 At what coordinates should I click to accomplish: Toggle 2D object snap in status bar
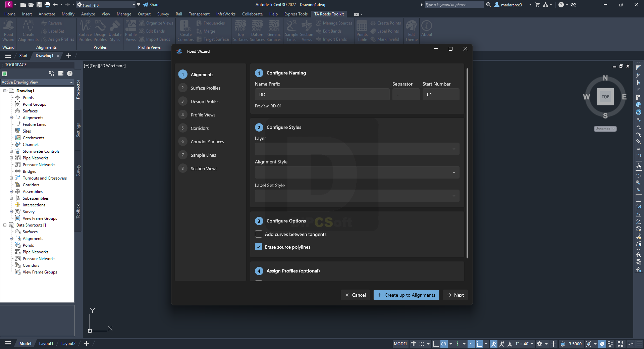coord(479,344)
